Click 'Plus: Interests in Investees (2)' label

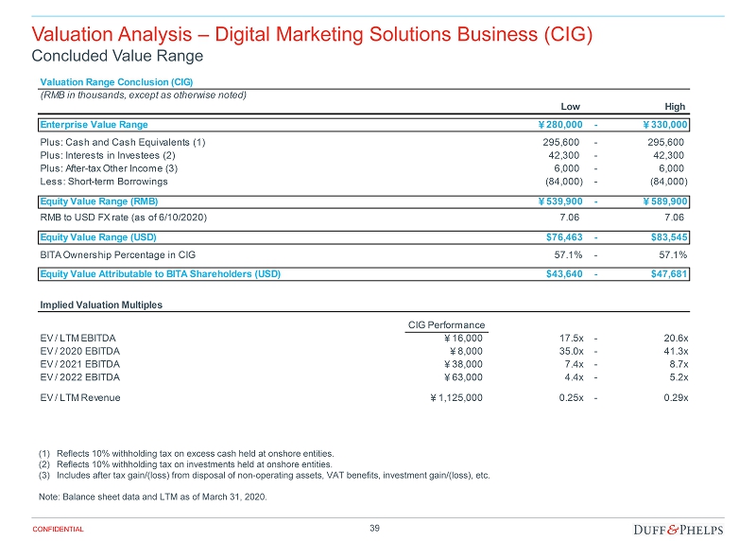coord(108,155)
